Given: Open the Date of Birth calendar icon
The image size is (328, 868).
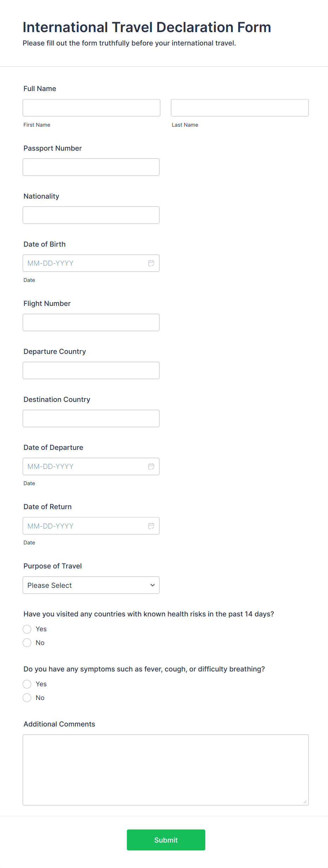Looking at the screenshot, I should point(151,263).
